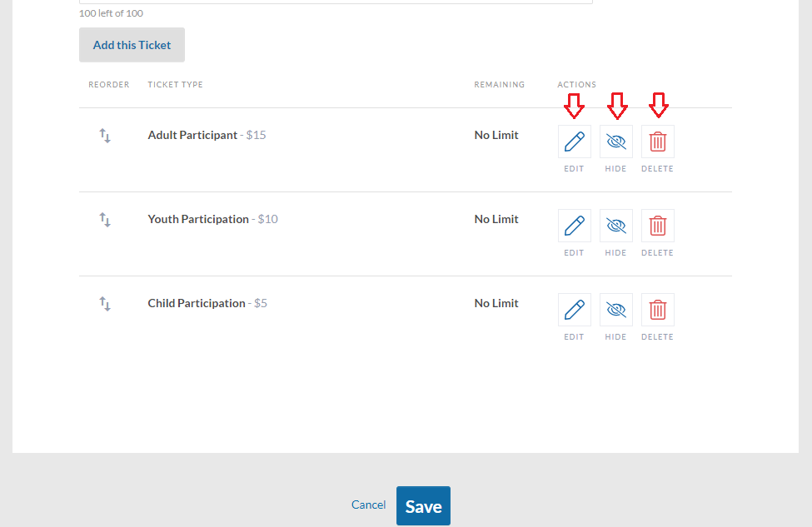Edit the Child Participation ticket
The image size is (812, 527).
pyautogui.click(x=575, y=310)
